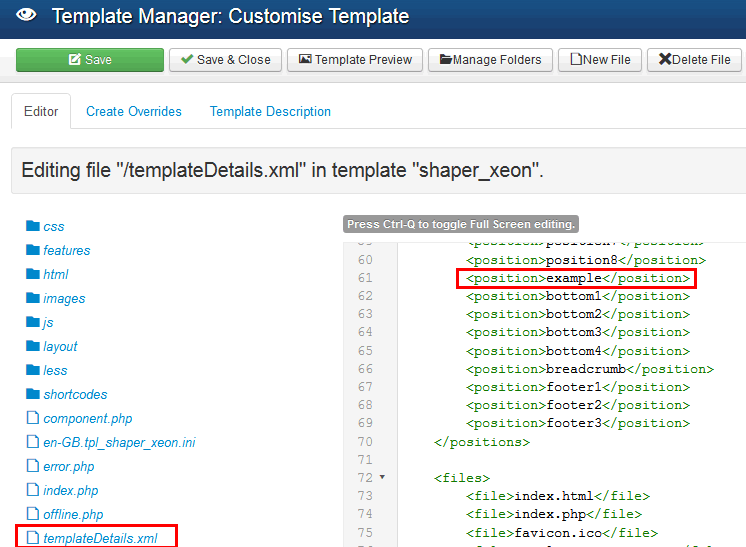Click the shortcodes folder icon

pyautogui.click(x=32, y=394)
